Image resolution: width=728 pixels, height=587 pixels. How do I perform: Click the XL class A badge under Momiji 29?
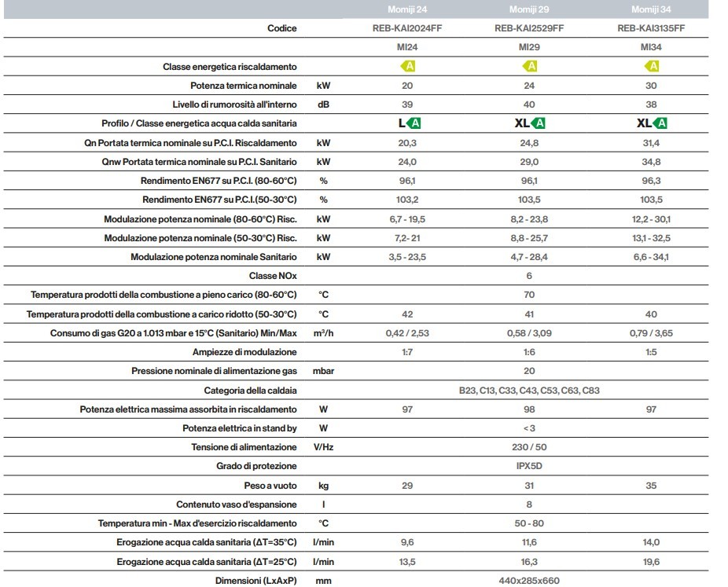click(529, 123)
